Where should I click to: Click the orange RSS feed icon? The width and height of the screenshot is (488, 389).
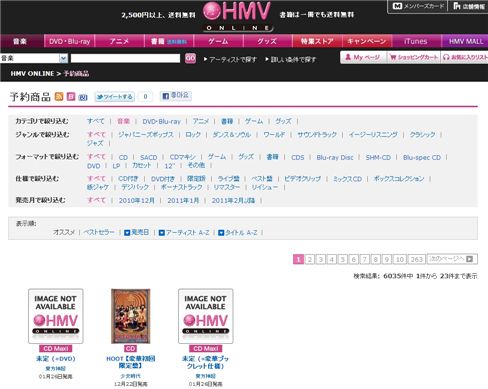pyautogui.click(x=59, y=97)
